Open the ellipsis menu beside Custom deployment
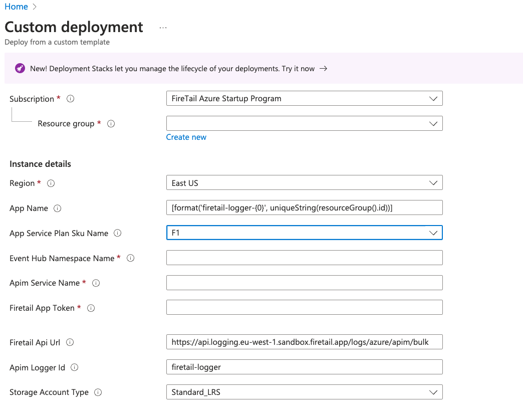Viewport: 523px width, 420px height. coord(163,28)
